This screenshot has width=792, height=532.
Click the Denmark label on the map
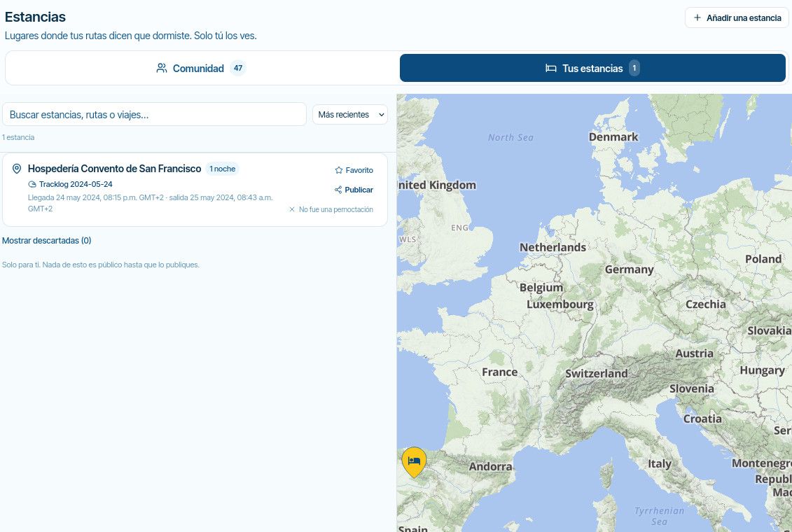[x=613, y=136]
